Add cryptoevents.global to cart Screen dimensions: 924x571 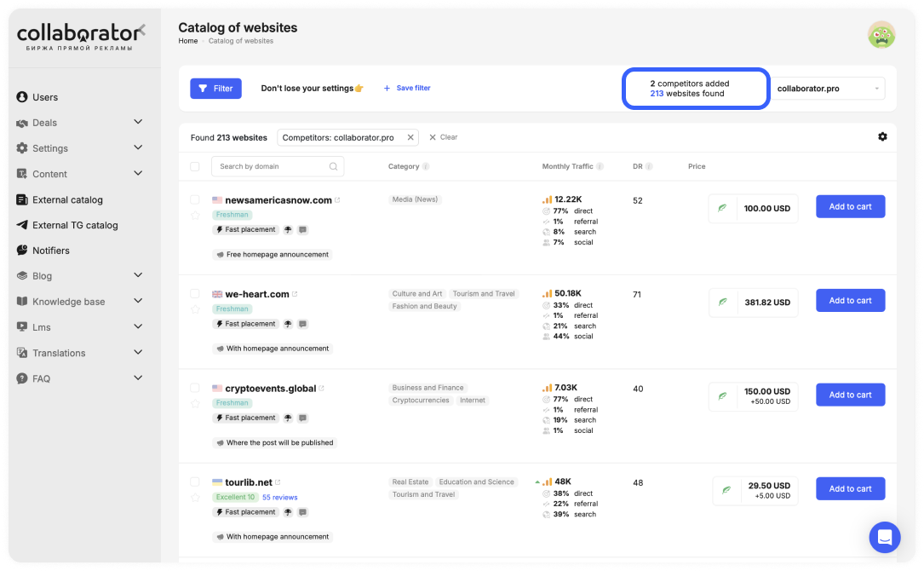point(850,395)
